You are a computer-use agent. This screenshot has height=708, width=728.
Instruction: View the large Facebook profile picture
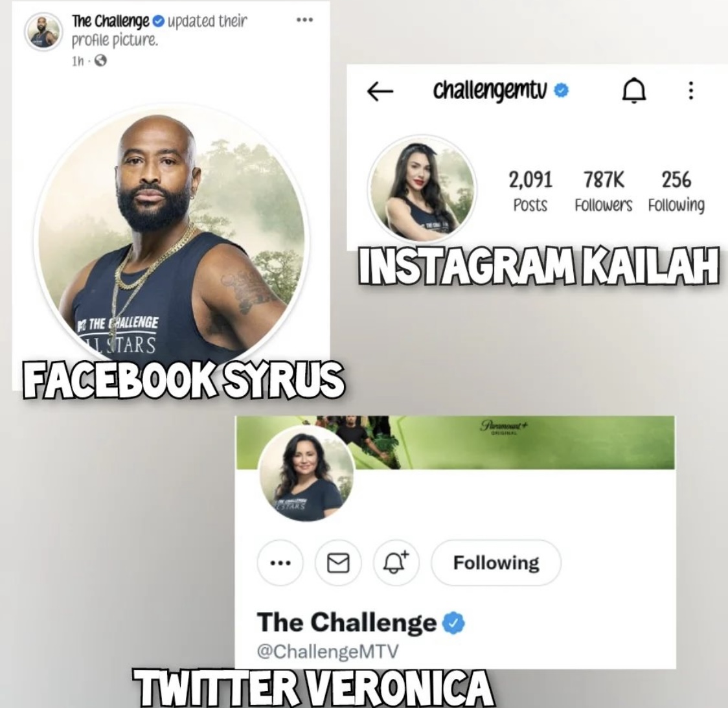(x=170, y=238)
